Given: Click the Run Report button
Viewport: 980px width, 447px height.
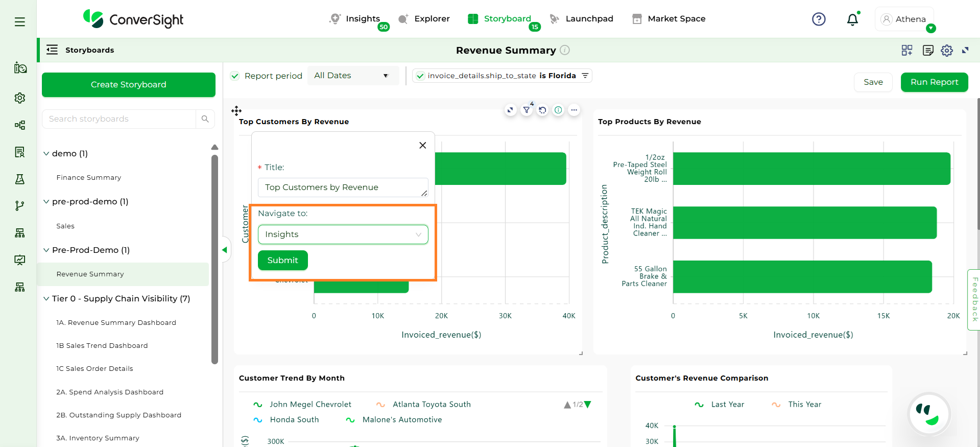Looking at the screenshot, I should tap(934, 82).
